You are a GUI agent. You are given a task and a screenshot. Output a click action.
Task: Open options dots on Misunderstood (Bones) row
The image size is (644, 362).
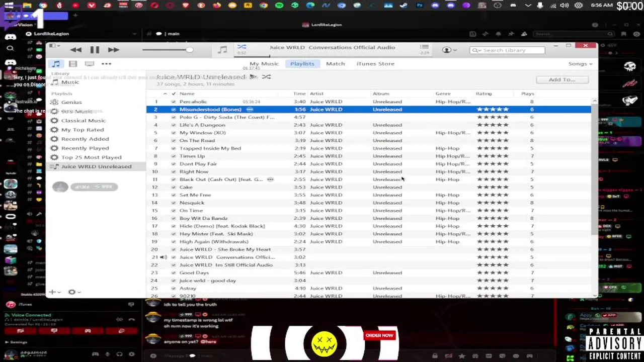coord(249,110)
